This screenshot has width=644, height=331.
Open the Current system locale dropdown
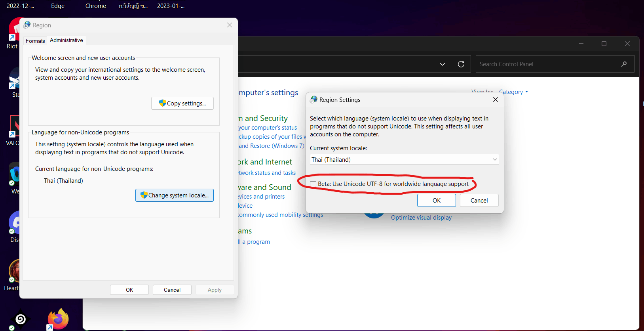pyautogui.click(x=404, y=159)
